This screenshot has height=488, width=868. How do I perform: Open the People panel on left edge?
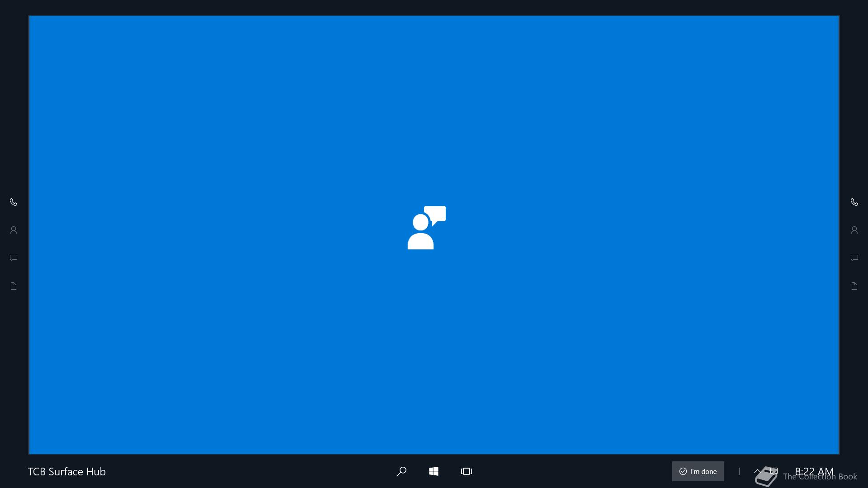click(x=14, y=230)
